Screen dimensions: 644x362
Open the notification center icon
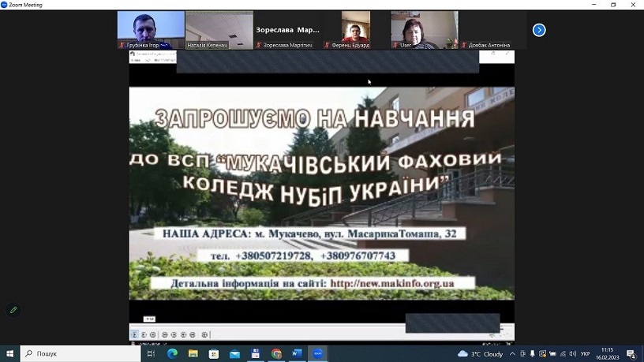click(x=631, y=354)
